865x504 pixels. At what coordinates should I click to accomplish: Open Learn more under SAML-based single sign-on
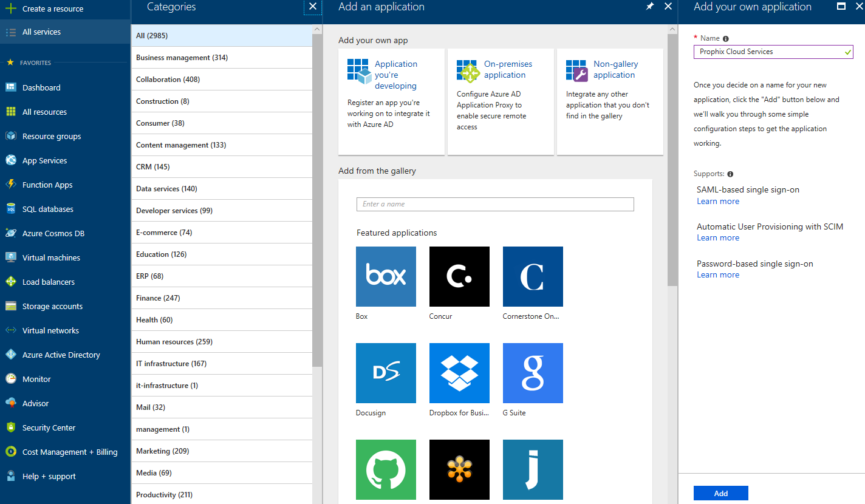tap(718, 201)
